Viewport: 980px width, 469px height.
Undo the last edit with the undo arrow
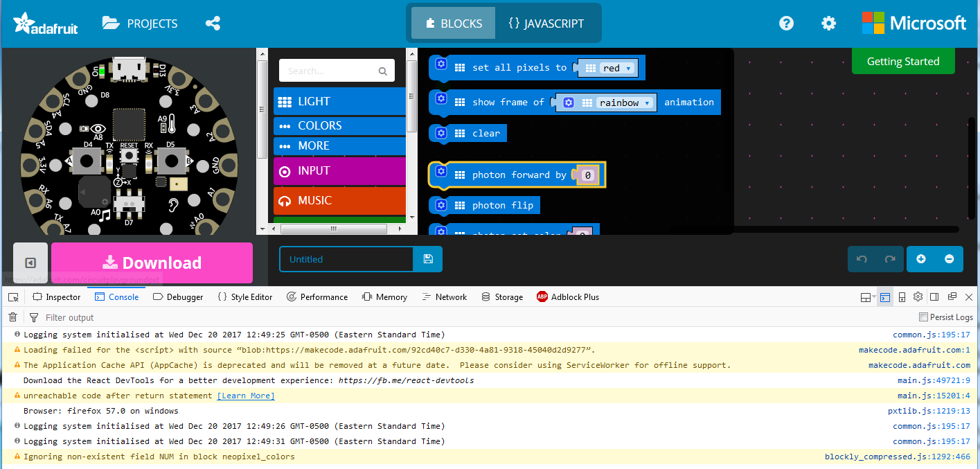(862, 258)
